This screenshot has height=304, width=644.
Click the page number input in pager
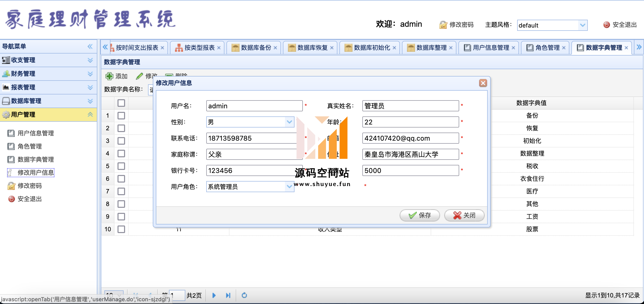coord(177,295)
